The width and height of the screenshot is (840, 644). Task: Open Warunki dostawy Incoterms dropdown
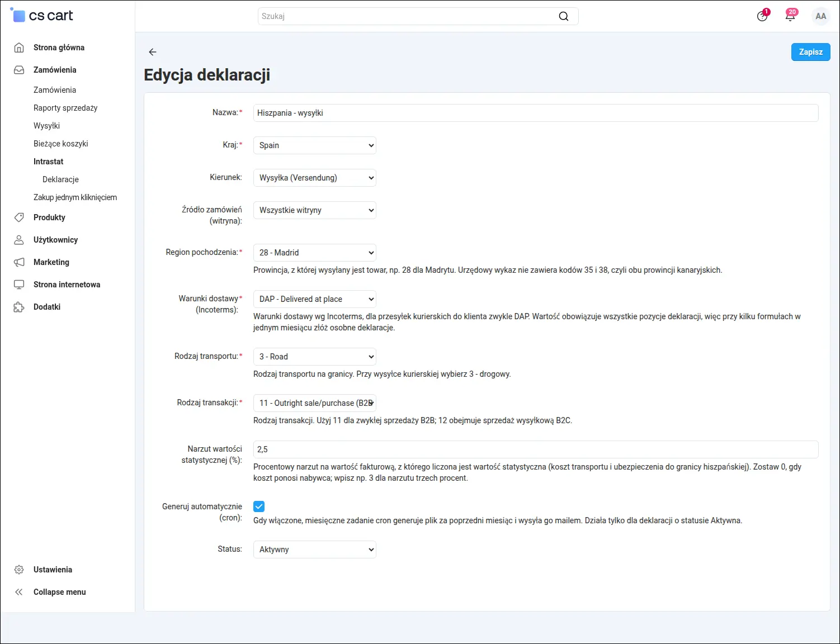click(x=314, y=299)
